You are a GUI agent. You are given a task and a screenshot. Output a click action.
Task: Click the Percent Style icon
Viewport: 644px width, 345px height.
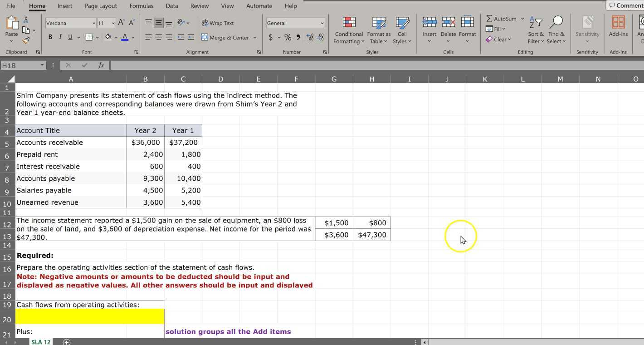[288, 38]
